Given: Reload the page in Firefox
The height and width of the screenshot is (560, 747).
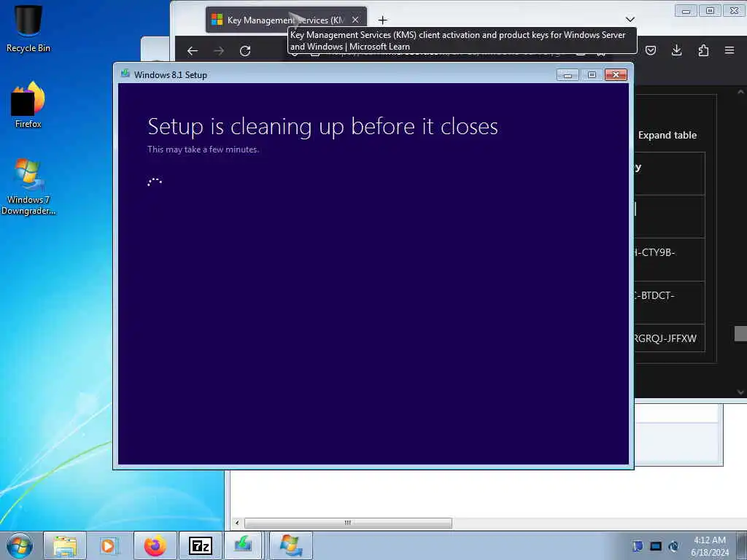Looking at the screenshot, I should [245, 51].
